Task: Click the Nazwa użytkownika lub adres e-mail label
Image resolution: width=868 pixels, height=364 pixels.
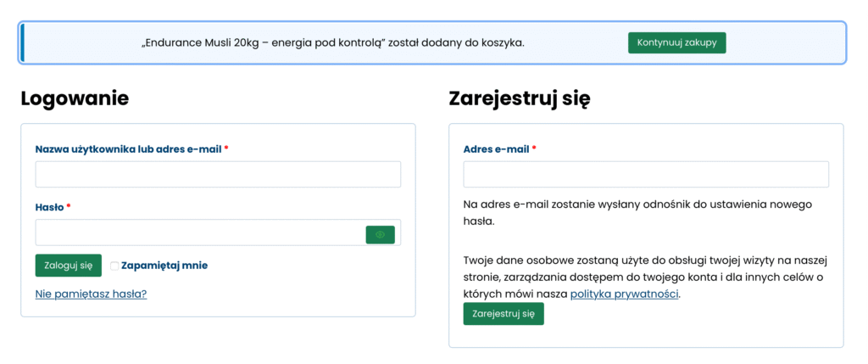Action: pos(128,149)
